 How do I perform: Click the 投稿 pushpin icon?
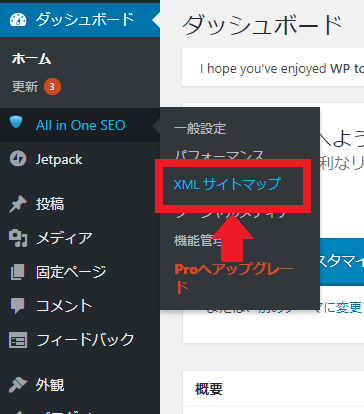(x=18, y=204)
